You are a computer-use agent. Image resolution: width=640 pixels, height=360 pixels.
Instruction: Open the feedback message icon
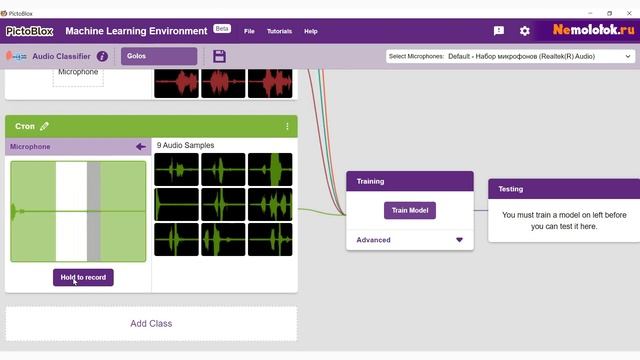pos(499,31)
